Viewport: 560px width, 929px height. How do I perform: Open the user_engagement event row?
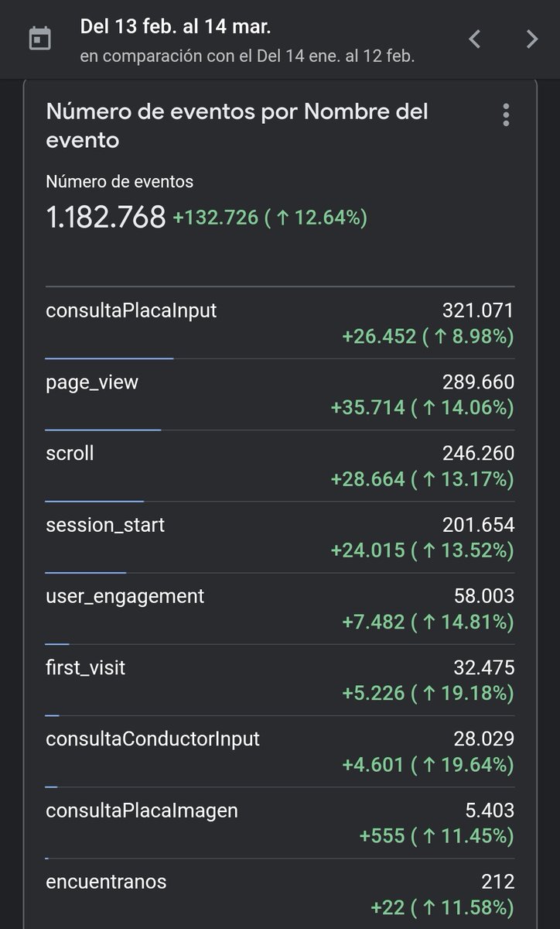pos(280,609)
